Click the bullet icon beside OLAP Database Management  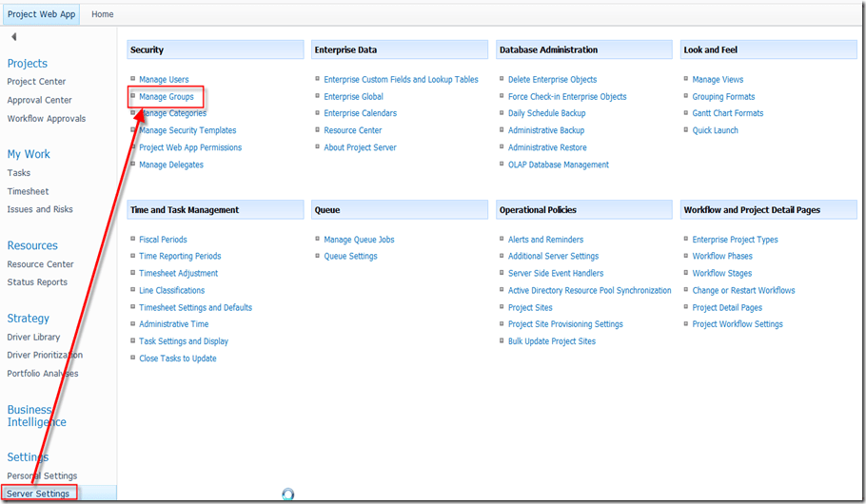502,164
